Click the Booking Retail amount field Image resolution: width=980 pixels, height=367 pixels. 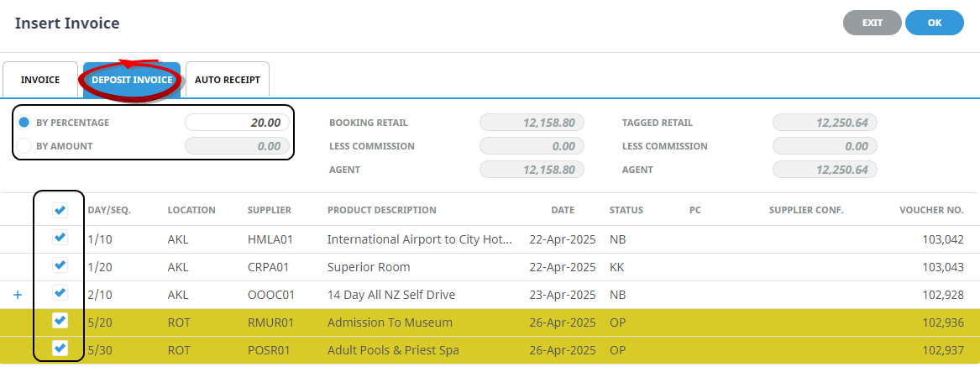click(x=531, y=123)
